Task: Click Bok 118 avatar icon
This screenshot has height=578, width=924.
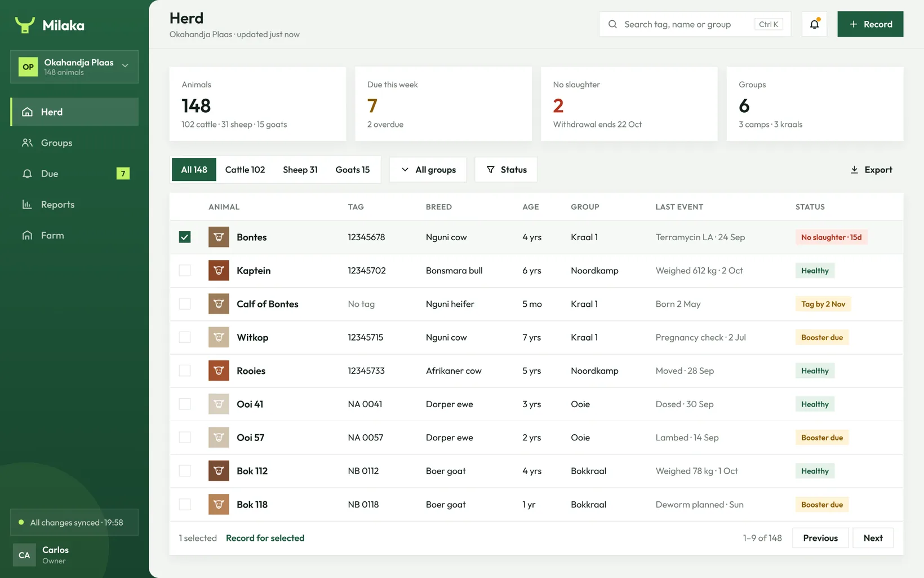Action: tap(219, 504)
